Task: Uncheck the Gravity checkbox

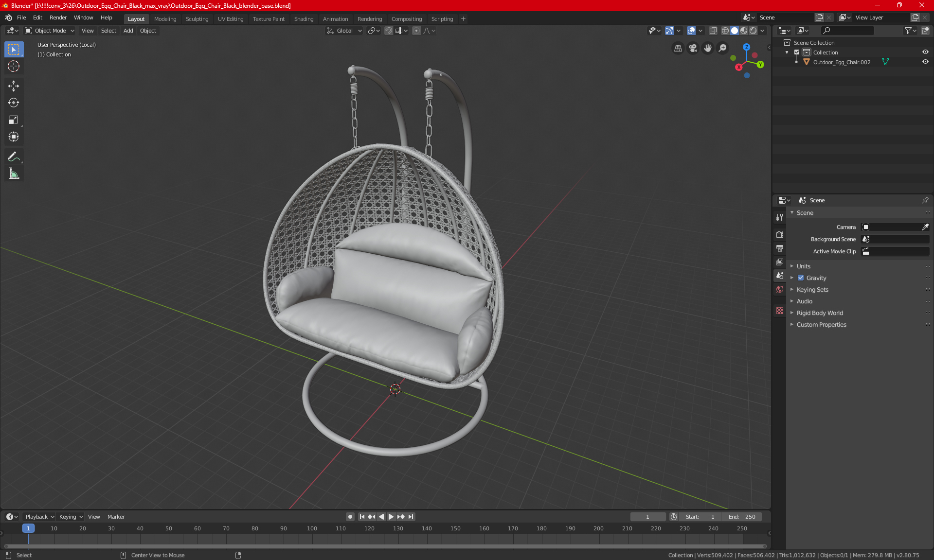Action: pyautogui.click(x=801, y=278)
